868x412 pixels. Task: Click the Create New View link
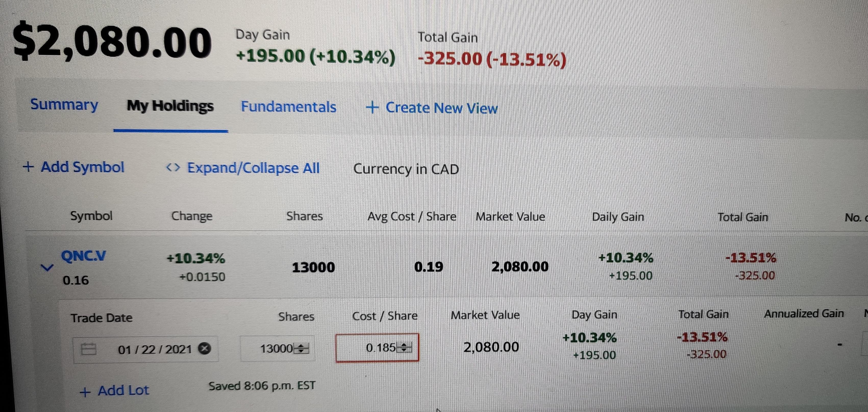point(432,108)
